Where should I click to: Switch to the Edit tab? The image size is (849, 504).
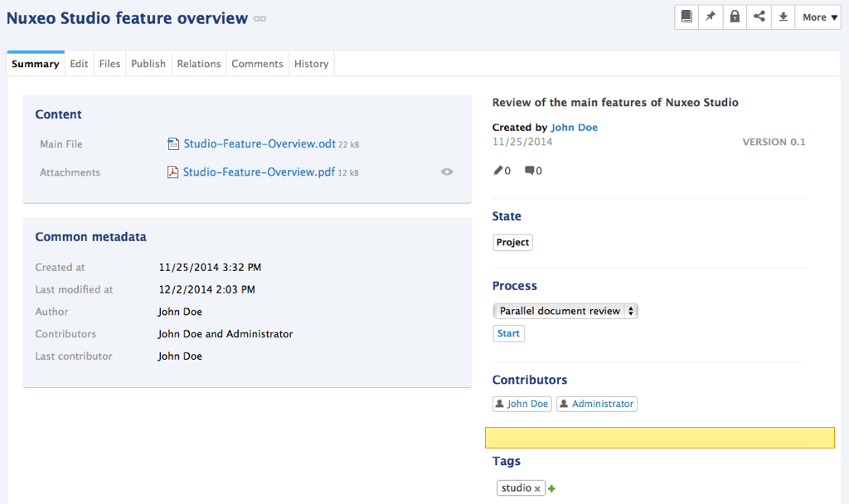coord(79,64)
